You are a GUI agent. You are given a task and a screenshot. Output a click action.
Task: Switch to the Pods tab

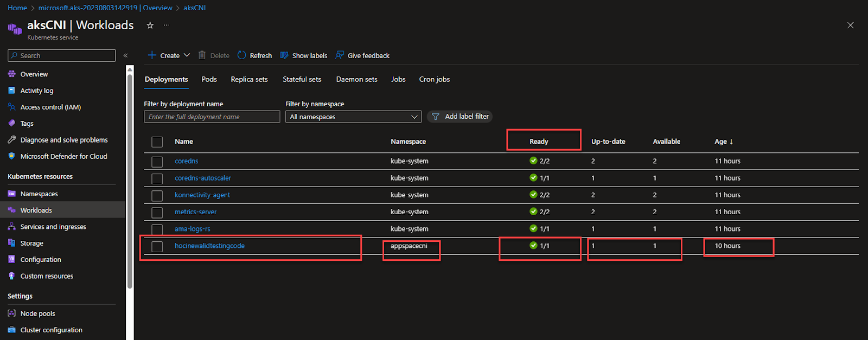coord(209,79)
